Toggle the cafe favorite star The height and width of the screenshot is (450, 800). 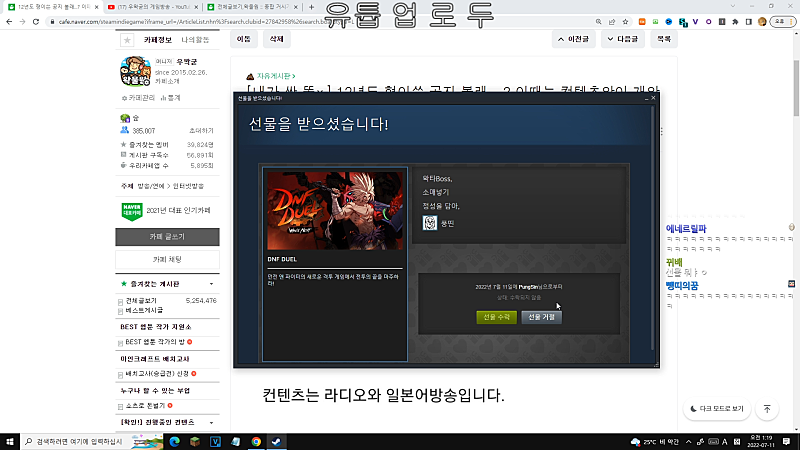127,40
